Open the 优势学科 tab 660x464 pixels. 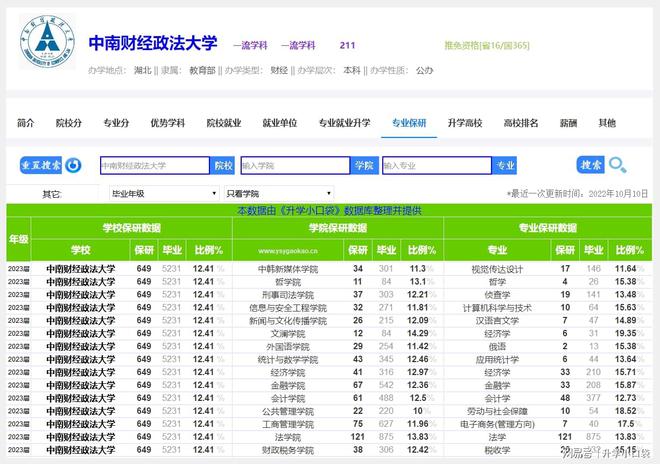coord(168,123)
